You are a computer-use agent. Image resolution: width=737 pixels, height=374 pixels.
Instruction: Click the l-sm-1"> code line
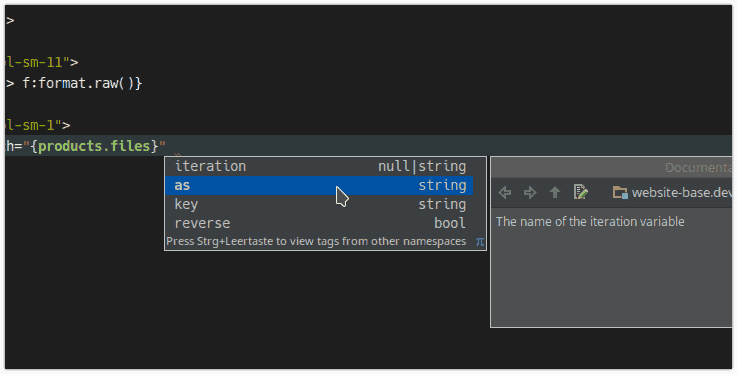point(38,125)
